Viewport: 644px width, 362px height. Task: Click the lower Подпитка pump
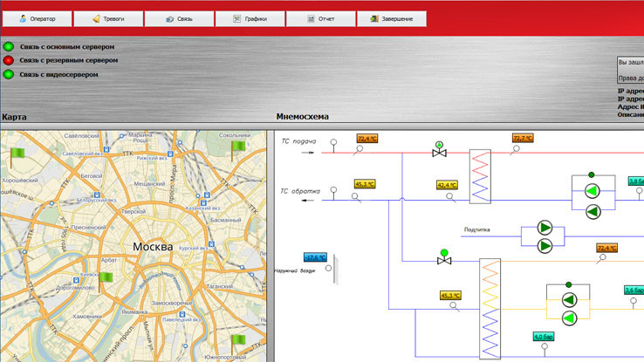pos(545,246)
